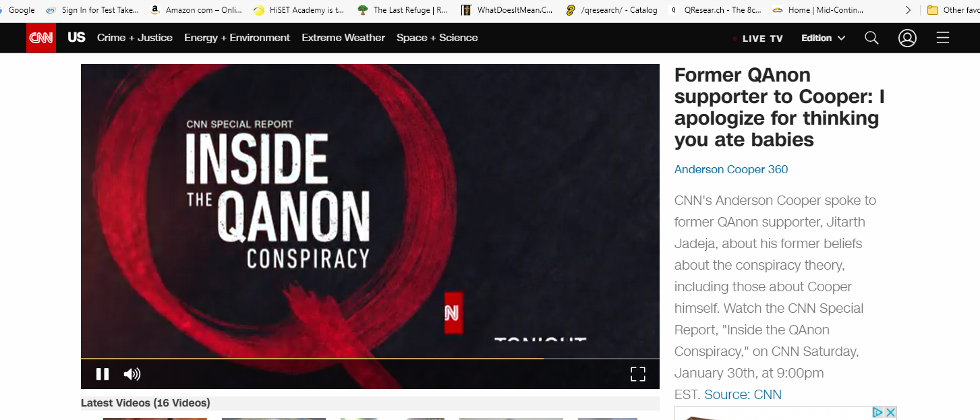Go to Space + Science section
The image size is (980, 420).
click(x=437, y=38)
